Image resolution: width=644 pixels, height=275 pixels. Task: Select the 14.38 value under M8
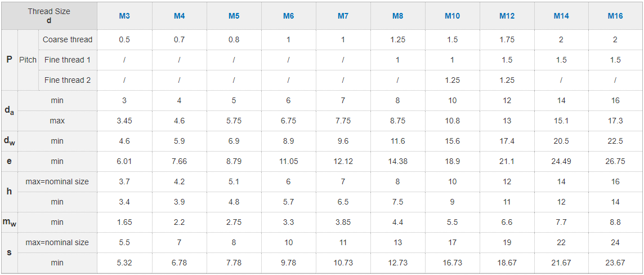pyautogui.click(x=397, y=161)
